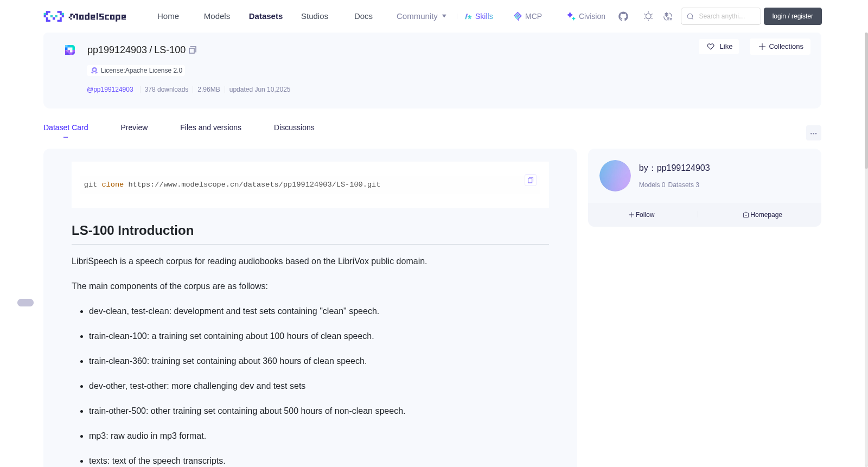Click the ModelScope logo
868x467 pixels.
click(x=85, y=16)
